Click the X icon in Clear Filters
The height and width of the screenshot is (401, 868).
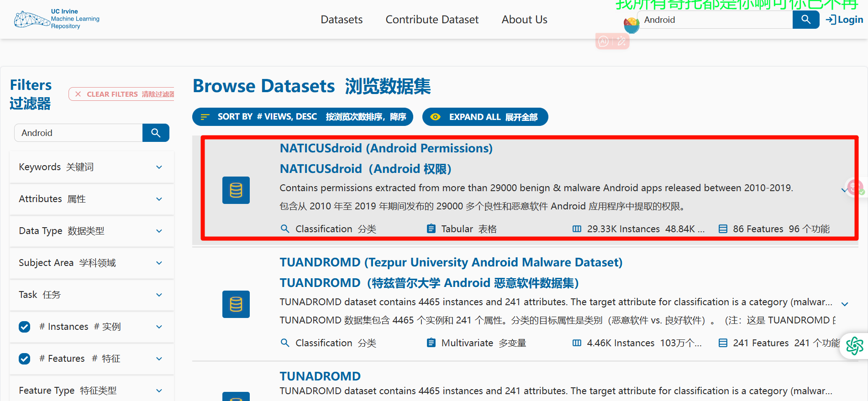pyautogui.click(x=78, y=94)
